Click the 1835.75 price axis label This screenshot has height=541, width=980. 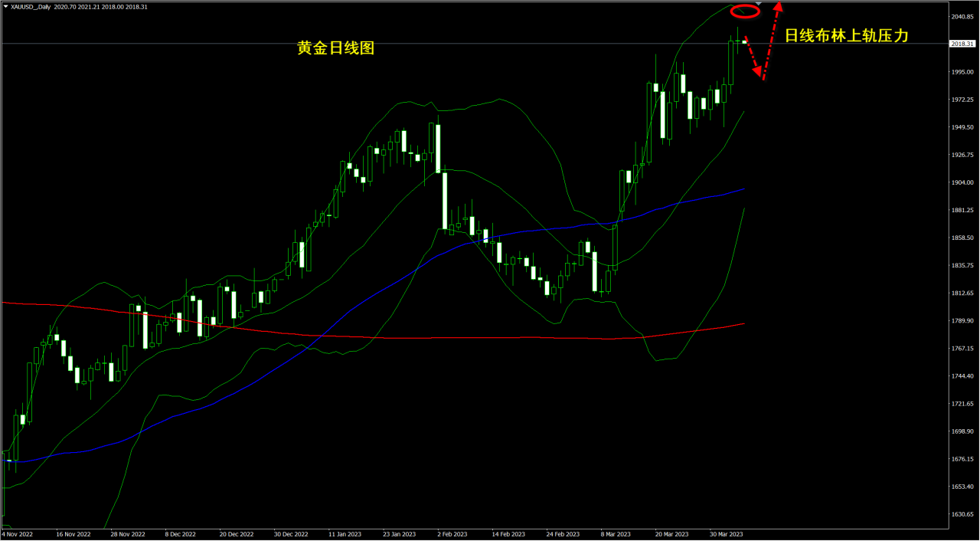[x=962, y=265]
